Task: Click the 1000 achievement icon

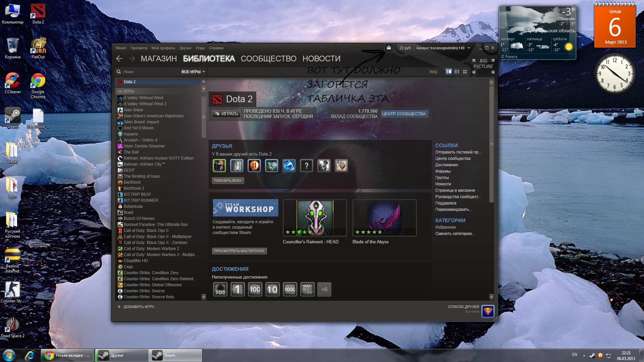Action: (x=290, y=289)
